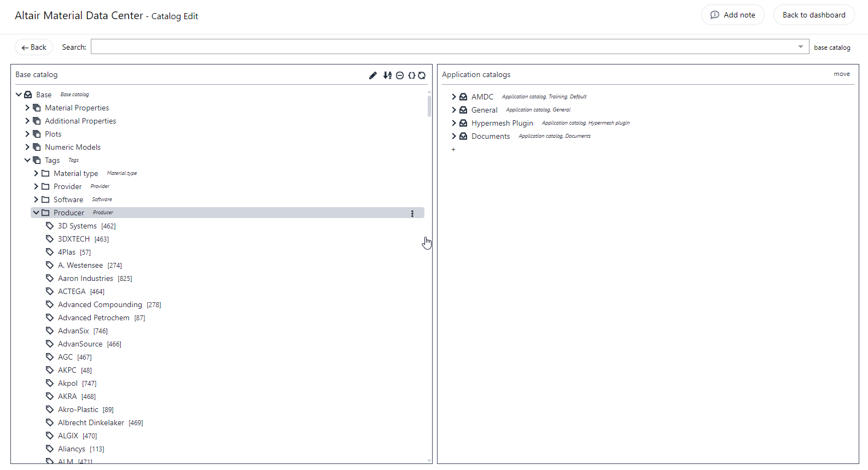Click the catalog icon next to Base

pos(28,95)
